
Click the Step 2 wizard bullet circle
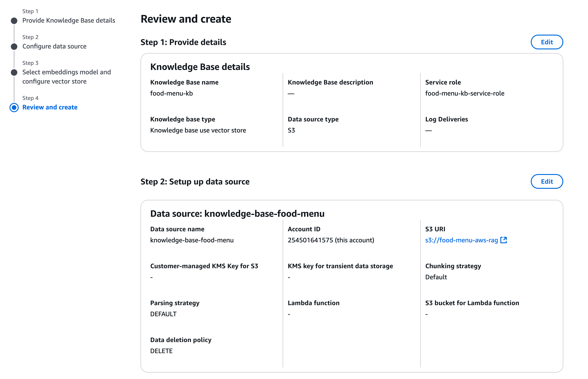click(x=14, y=47)
